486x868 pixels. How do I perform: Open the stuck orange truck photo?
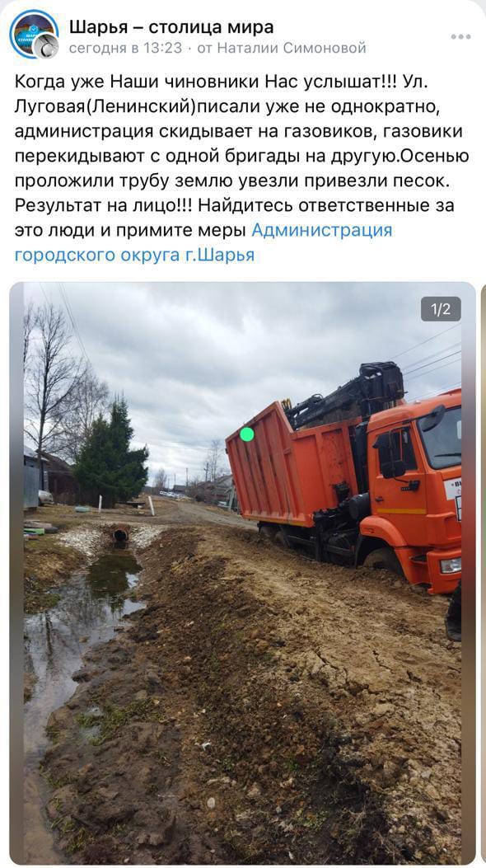242,573
